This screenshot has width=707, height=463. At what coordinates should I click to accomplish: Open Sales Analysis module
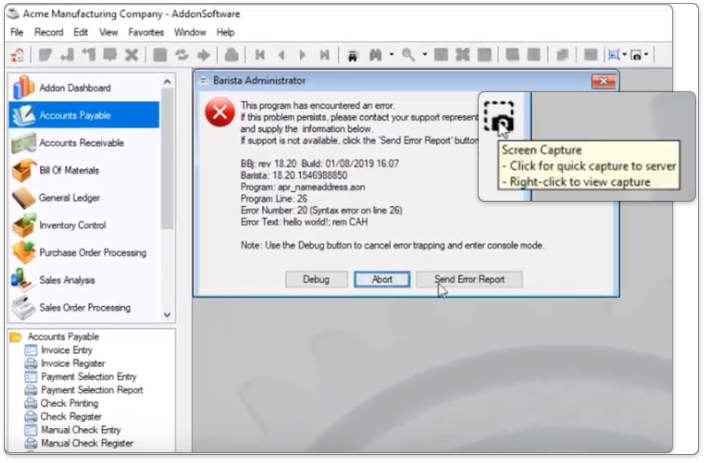(67, 280)
